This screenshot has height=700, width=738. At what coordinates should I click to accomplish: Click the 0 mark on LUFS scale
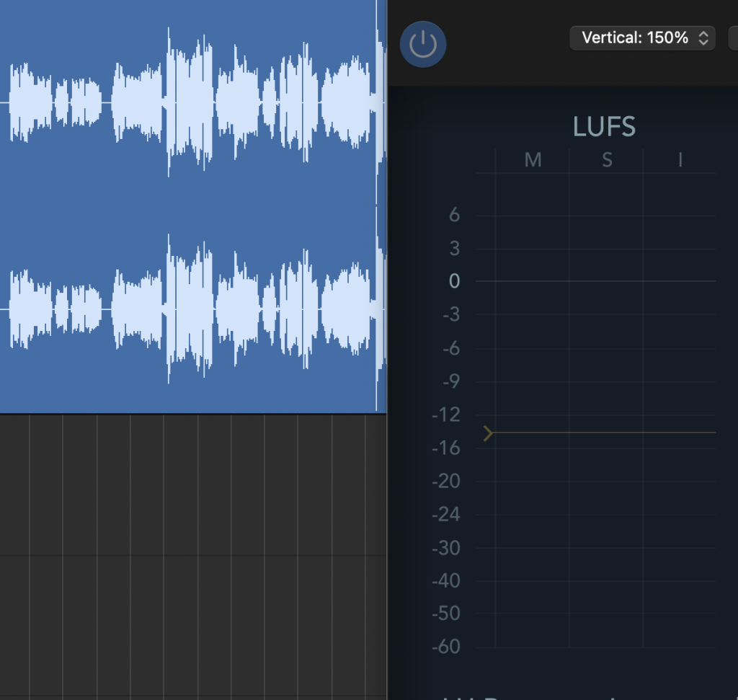[454, 281]
